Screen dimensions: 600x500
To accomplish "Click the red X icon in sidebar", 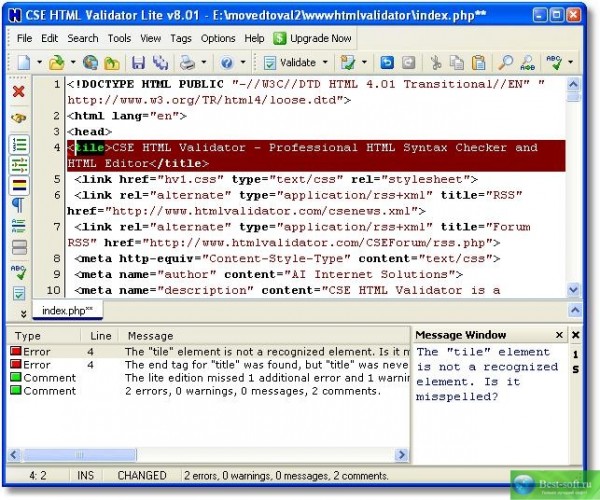I will tap(19, 91).
